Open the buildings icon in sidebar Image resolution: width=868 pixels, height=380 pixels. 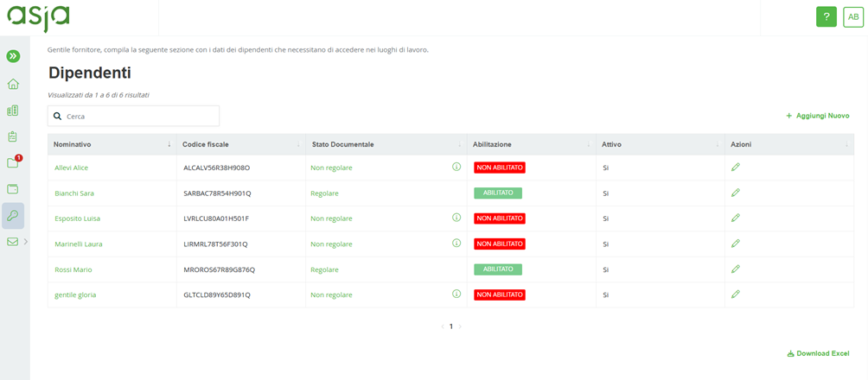(x=13, y=111)
